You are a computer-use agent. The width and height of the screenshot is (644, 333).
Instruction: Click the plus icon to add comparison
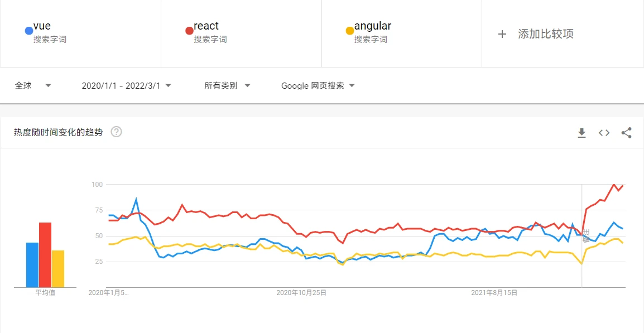click(x=502, y=34)
